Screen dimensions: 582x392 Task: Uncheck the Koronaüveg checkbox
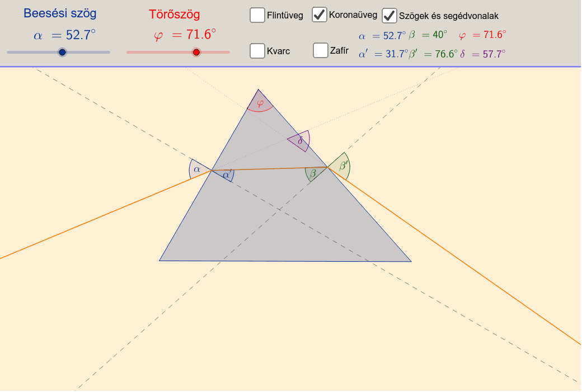tap(320, 15)
